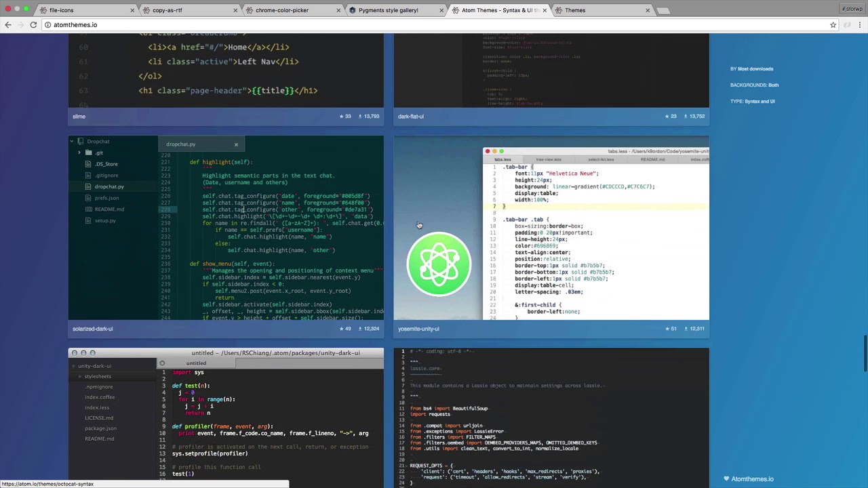Bookmark this page with the star icon

point(833,24)
